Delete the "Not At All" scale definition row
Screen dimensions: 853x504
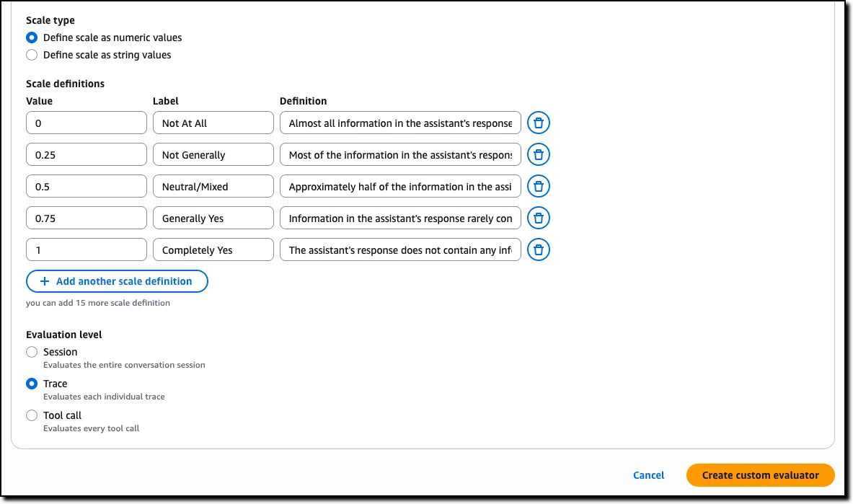tap(538, 123)
